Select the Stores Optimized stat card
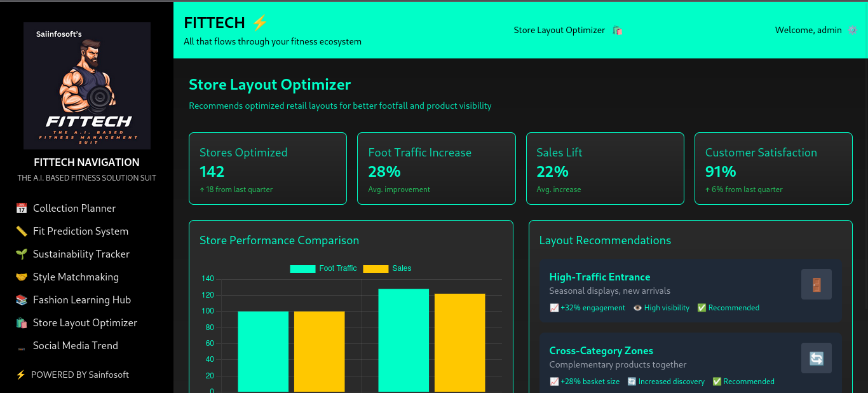This screenshot has height=393, width=868. click(268, 169)
